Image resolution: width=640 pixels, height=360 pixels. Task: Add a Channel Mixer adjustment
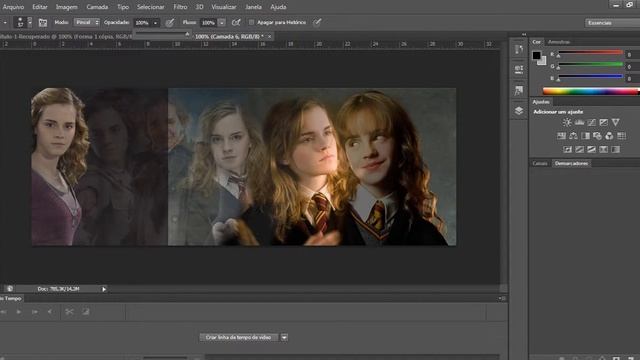point(609,136)
